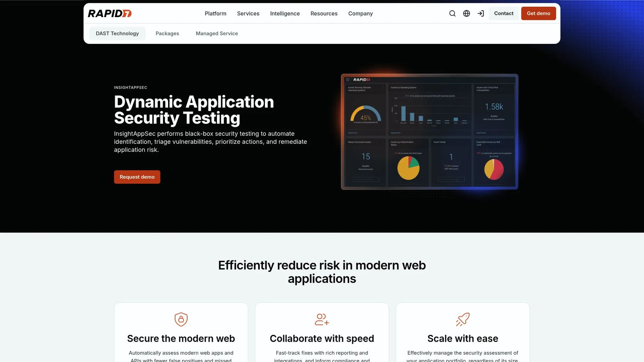This screenshot has width=644, height=362.
Task: Switch to the Packages tab
Action: (x=167, y=34)
